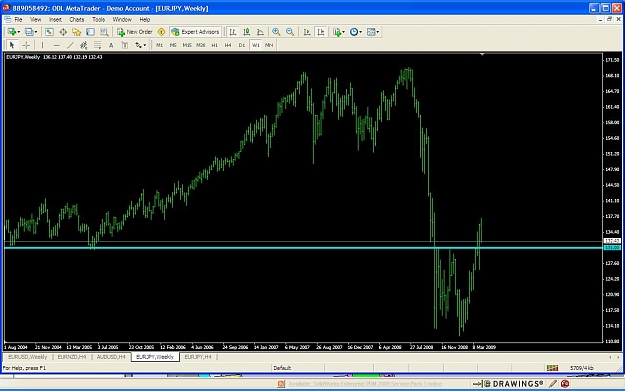This screenshot has width=625, height=391.
Task: Open the File menu
Action: pyautogui.click(x=18, y=19)
